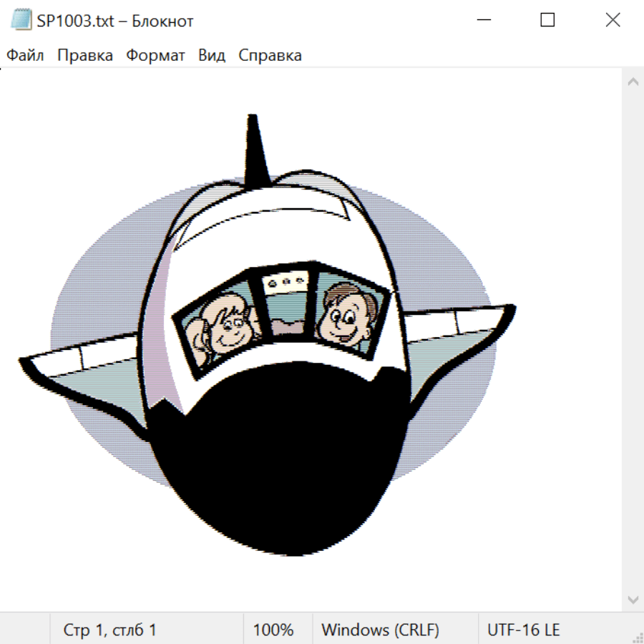Viewport: 644px width, 644px height.
Task: Minimize the Notepad window
Action: coord(482,21)
